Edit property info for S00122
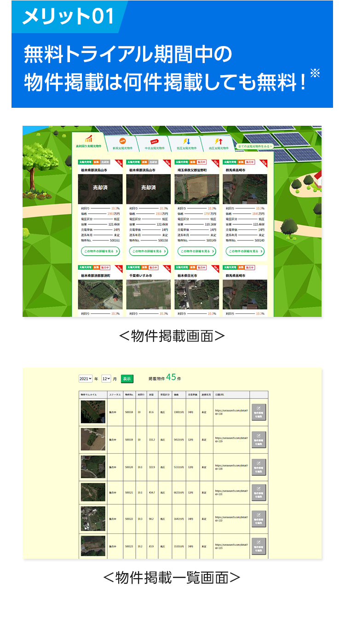 tap(259, 519)
